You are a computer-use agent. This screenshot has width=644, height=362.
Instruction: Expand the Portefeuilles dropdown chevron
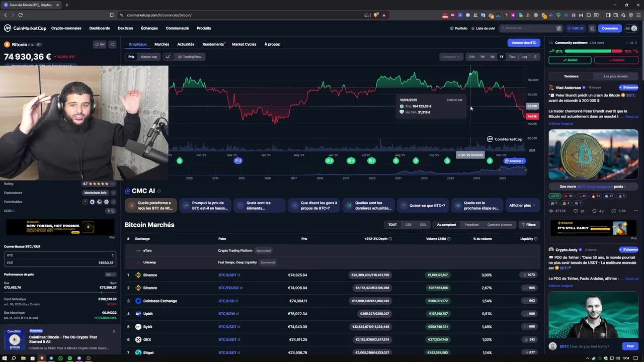[114, 202]
